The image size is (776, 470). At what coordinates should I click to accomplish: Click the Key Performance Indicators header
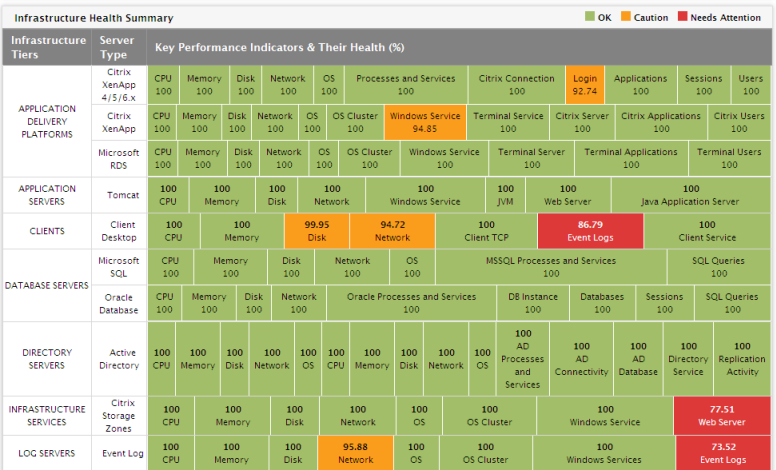tap(280, 47)
